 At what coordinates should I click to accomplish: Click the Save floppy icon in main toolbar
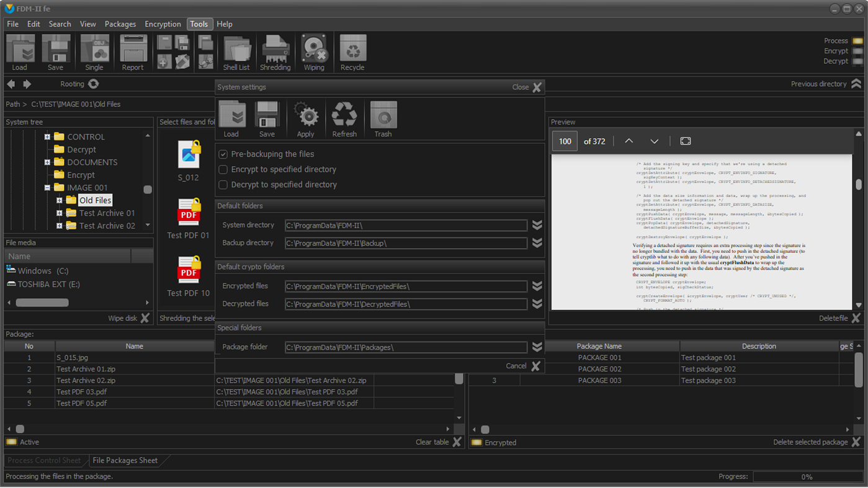tap(55, 53)
